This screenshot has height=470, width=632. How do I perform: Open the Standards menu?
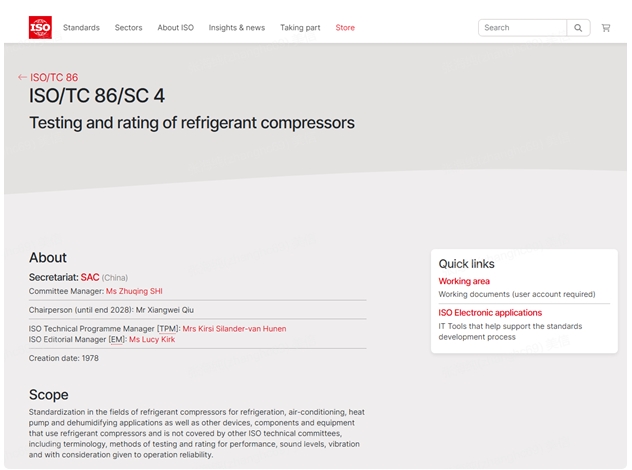pos(81,28)
